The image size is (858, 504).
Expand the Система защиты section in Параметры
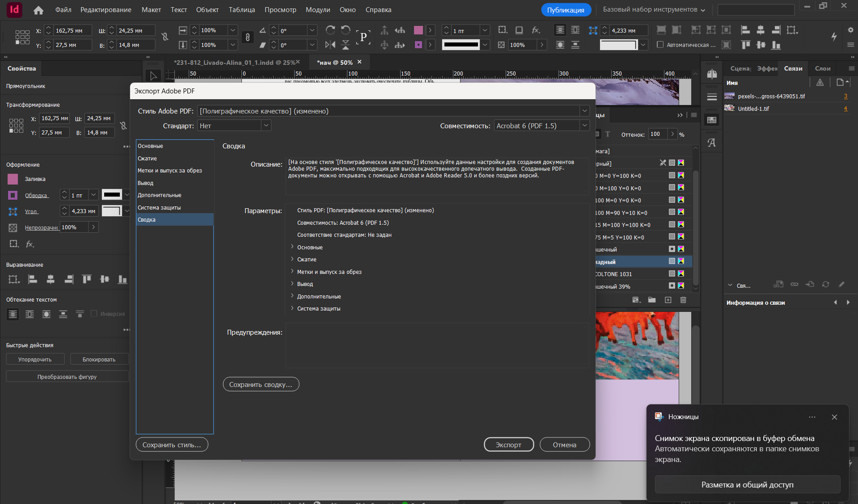(x=292, y=308)
